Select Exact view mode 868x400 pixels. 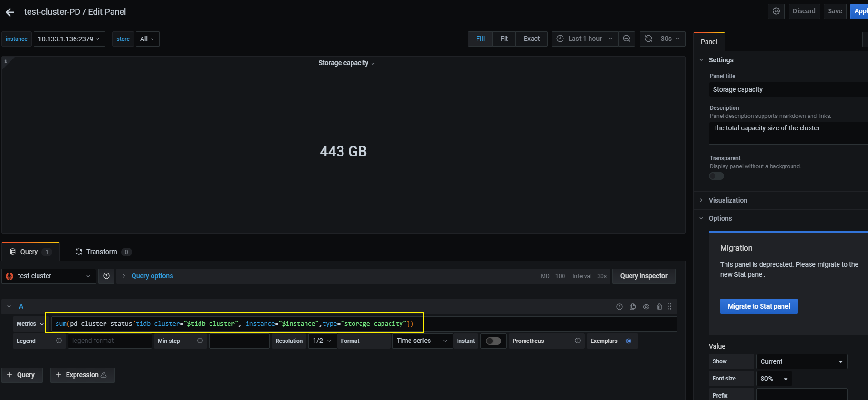[x=532, y=39]
